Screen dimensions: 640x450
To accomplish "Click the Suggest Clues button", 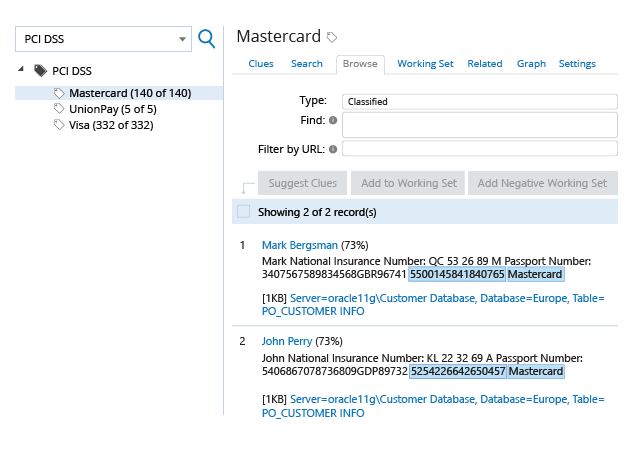I will pyautogui.click(x=302, y=183).
